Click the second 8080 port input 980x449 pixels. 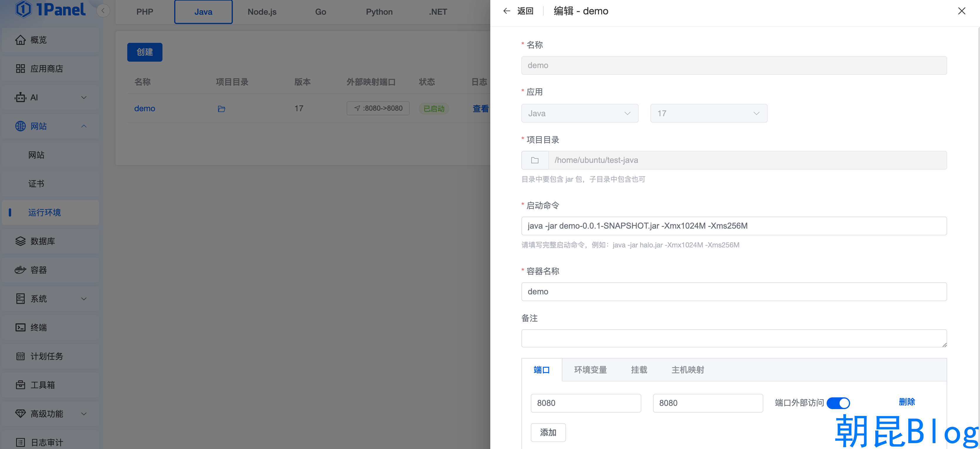pyautogui.click(x=708, y=403)
